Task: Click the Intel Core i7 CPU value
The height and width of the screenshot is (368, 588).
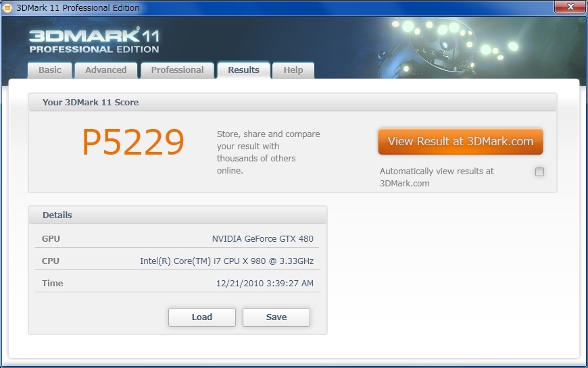Action: pyautogui.click(x=226, y=261)
